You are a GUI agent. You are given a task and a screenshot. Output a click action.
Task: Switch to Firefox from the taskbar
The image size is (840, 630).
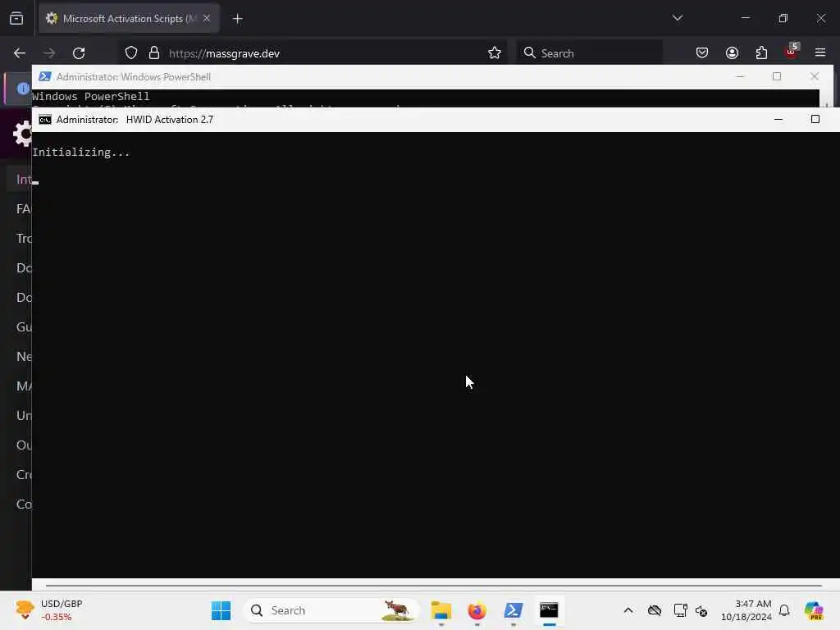pos(477,610)
